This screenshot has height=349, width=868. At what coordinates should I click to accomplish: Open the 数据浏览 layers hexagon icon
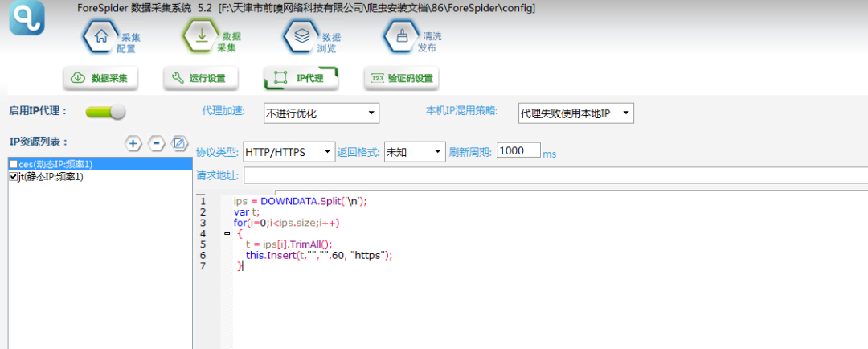coord(302,36)
